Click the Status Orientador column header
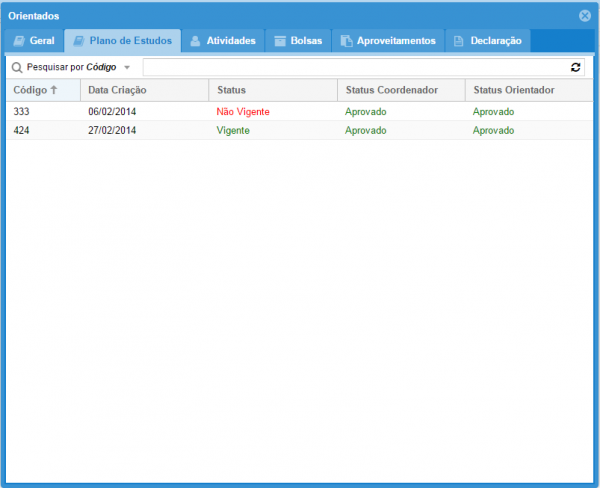Viewport: 600px width, 488px height. pyautogui.click(x=513, y=90)
